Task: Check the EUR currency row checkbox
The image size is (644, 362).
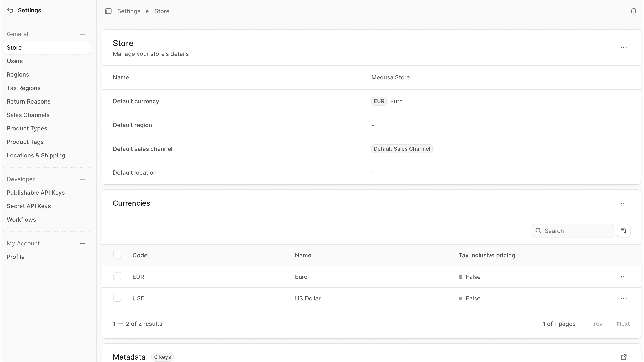Action: (117, 276)
